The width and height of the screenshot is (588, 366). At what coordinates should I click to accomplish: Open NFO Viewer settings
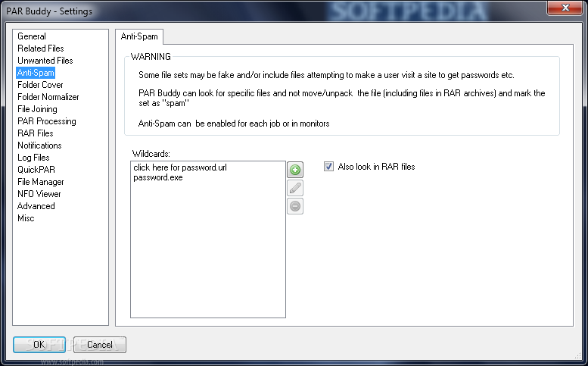point(39,194)
